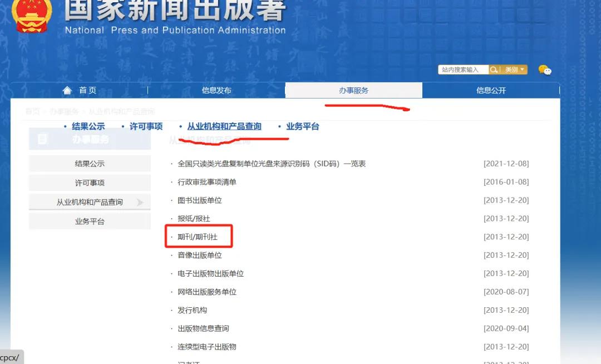Open the 首页 navigation tab
601x364 pixels.
click(80, 90)
